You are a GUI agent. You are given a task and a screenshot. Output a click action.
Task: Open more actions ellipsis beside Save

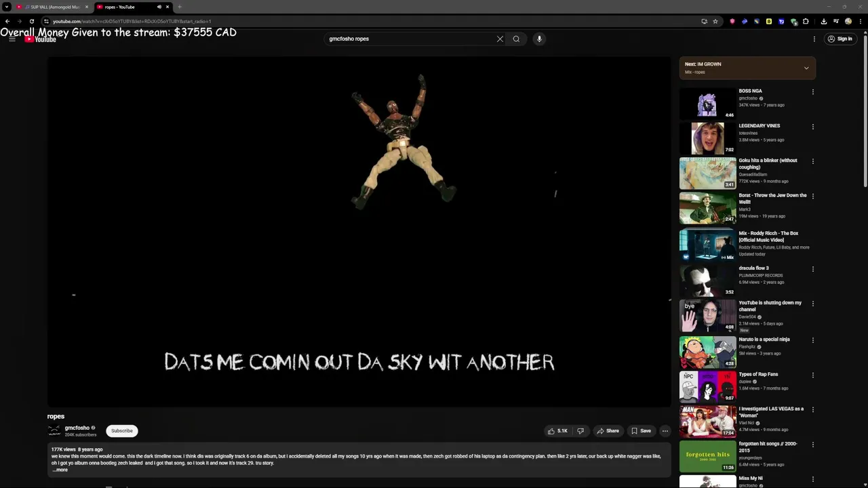[665, 430]
